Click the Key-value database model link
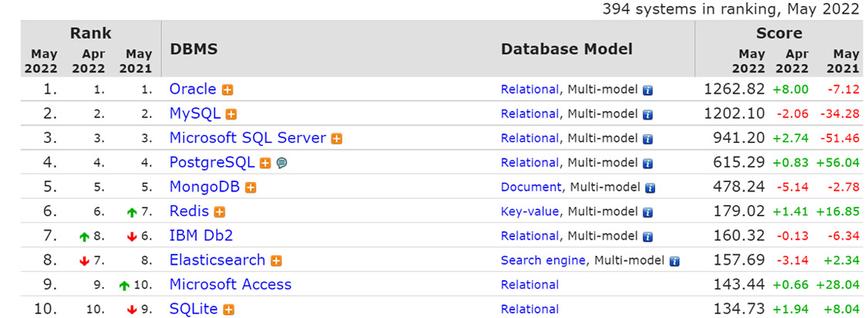This screenshot has height=318, width=868. [x=529, y=211]
